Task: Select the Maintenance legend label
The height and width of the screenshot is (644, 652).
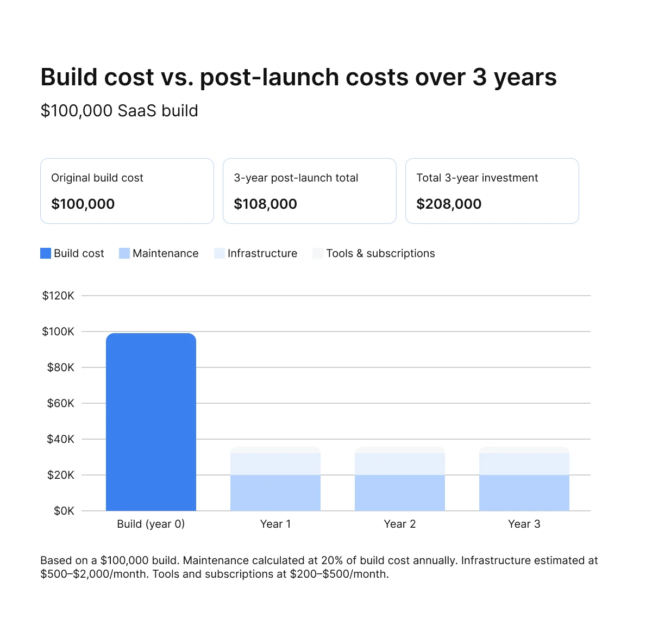Action: [x=166, y=253]
